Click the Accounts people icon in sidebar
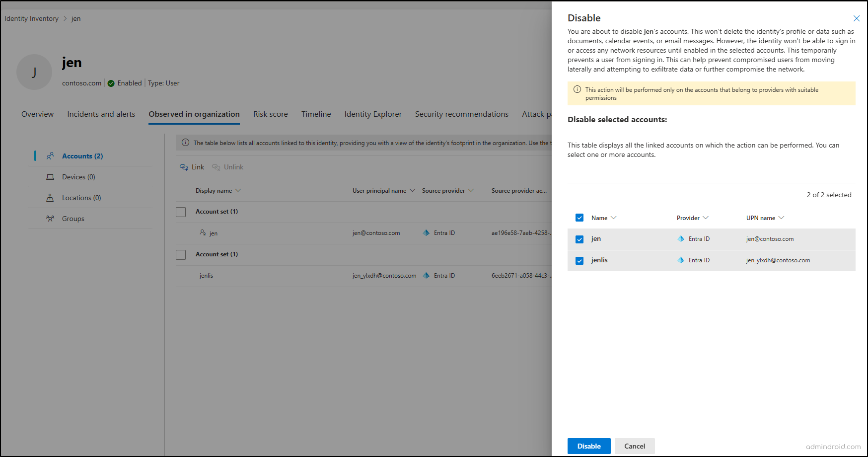 tap(50, 156)
